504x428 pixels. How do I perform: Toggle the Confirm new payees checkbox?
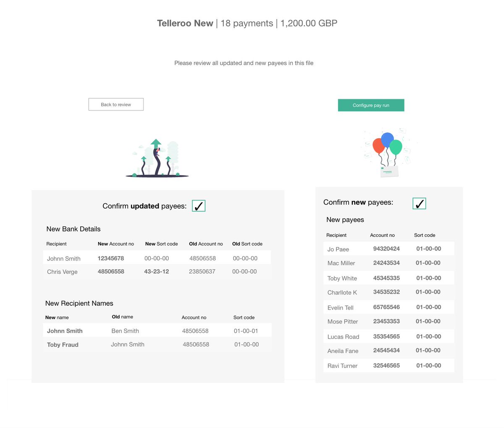pyautogui.click(x=419, y=203)
